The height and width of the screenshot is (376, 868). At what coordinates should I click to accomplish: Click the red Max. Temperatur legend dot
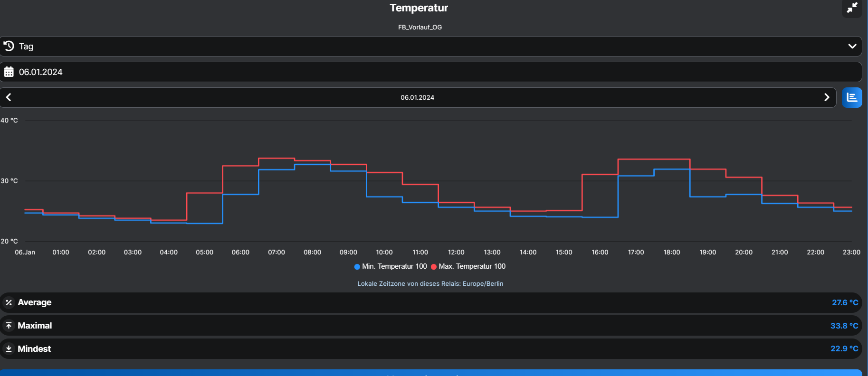coord(434,267)
